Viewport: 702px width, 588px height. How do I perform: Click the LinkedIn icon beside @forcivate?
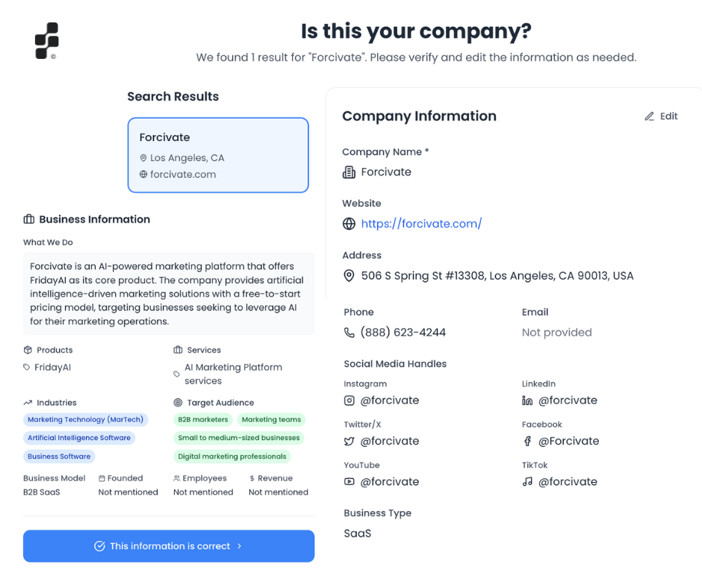(527, 401)
